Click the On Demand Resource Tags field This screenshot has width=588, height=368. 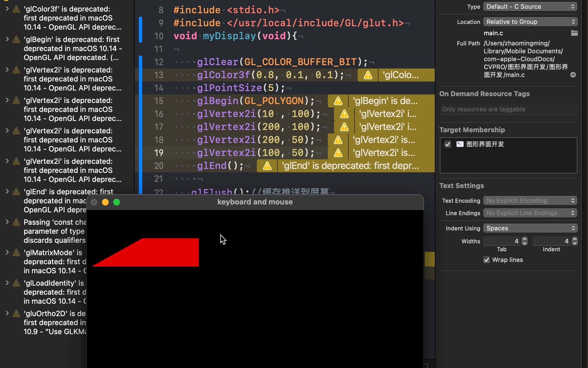point(508,109)
